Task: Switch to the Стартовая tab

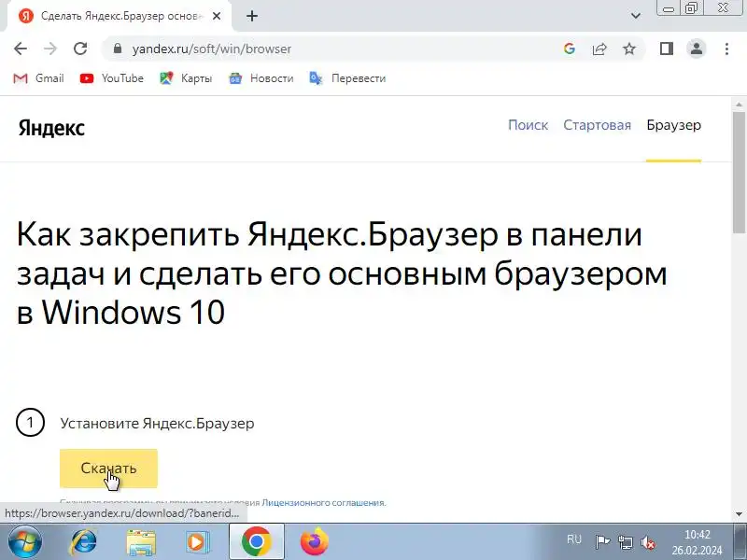Action: pos(597,125)
